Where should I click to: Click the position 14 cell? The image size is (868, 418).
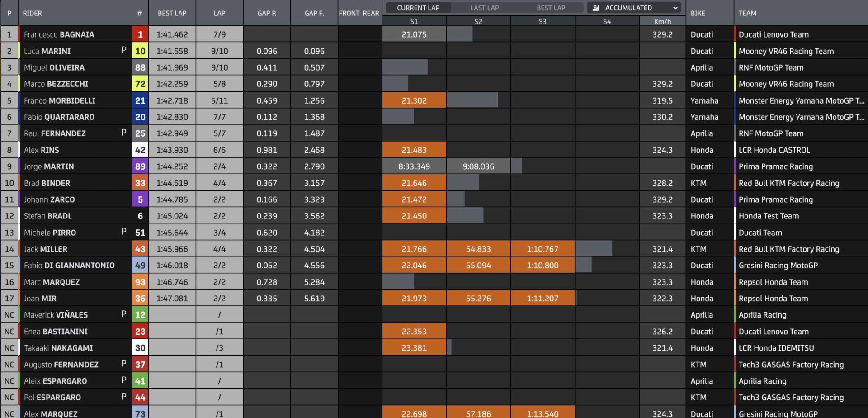coord(9,249)
